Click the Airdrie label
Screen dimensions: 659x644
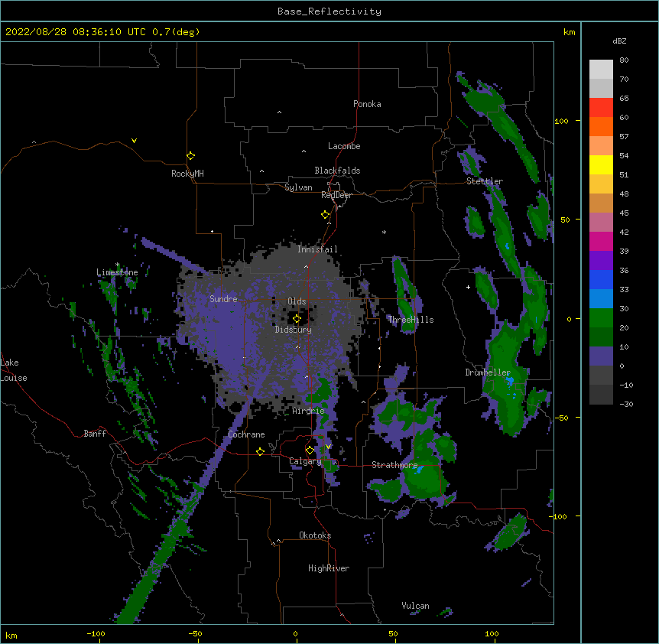coord(308,411)
